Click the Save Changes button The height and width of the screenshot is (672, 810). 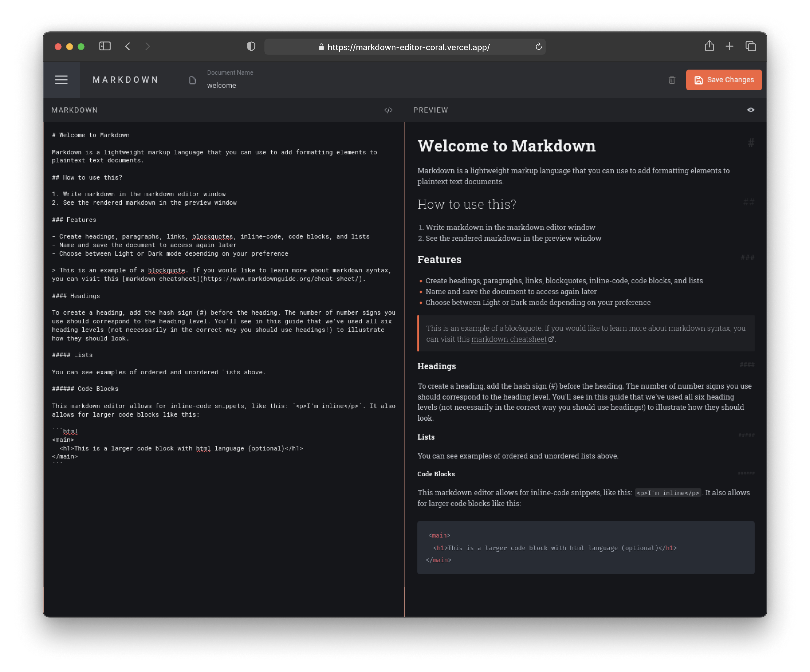pyautogui.click(x=724, y=80)
